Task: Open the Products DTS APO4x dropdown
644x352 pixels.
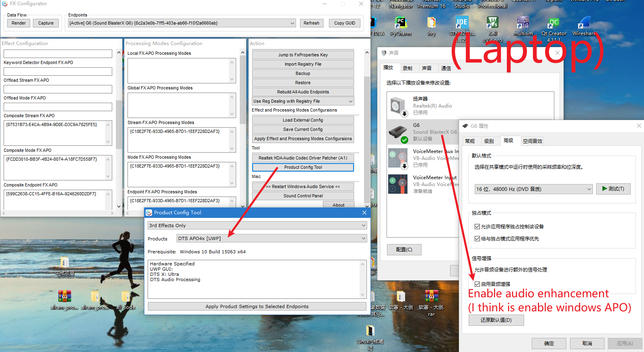Action: tap(272, 238)
